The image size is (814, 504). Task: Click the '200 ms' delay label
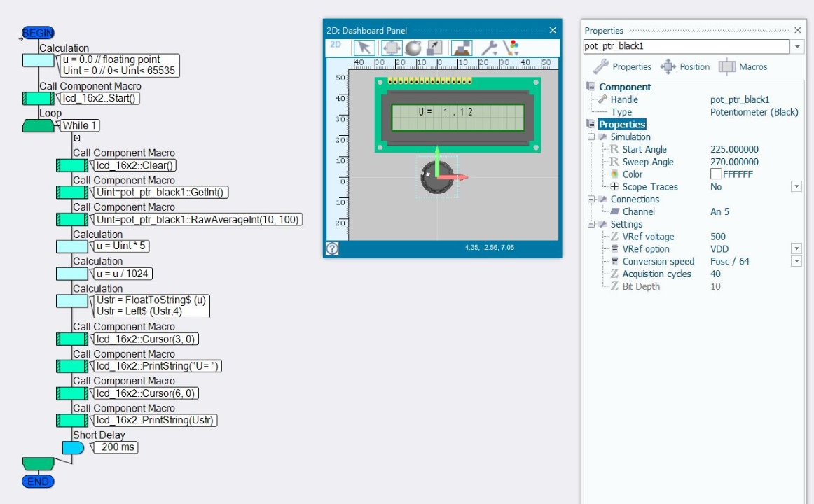pyautogui.click(x=117, y=447)
